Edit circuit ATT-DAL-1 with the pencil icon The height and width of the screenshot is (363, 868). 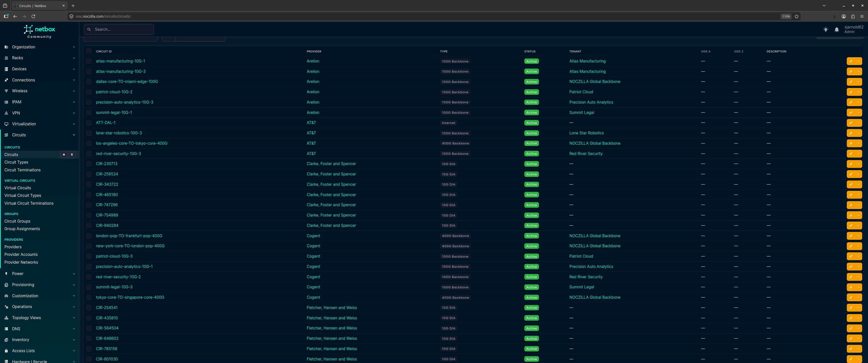[851, 123]
